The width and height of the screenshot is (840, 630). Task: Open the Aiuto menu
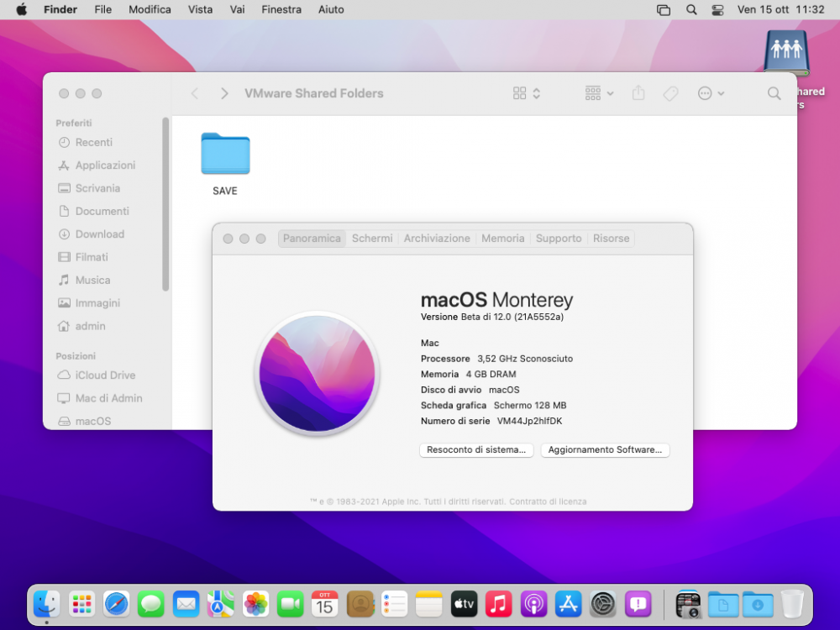[x=331, y=9]
